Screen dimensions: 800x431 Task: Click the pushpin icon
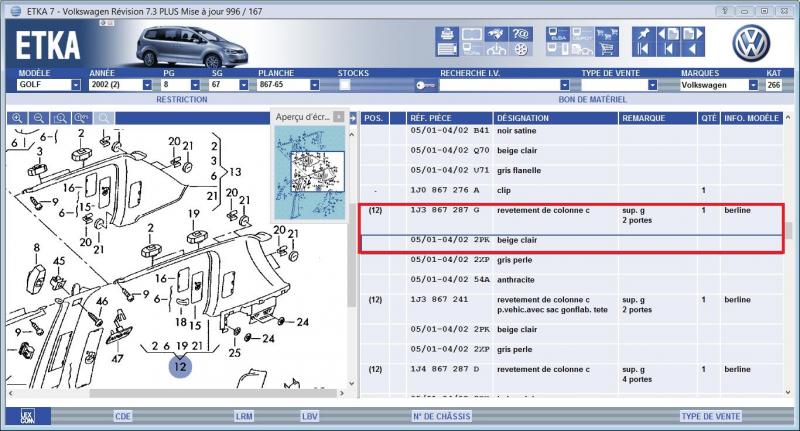click(x=643, y=34)
